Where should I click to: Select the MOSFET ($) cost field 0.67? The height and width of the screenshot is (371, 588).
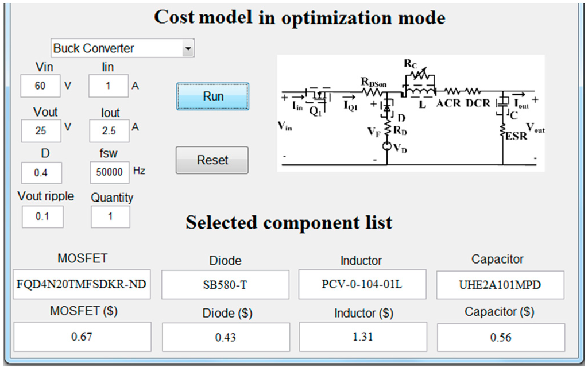[x=83, y=337]
